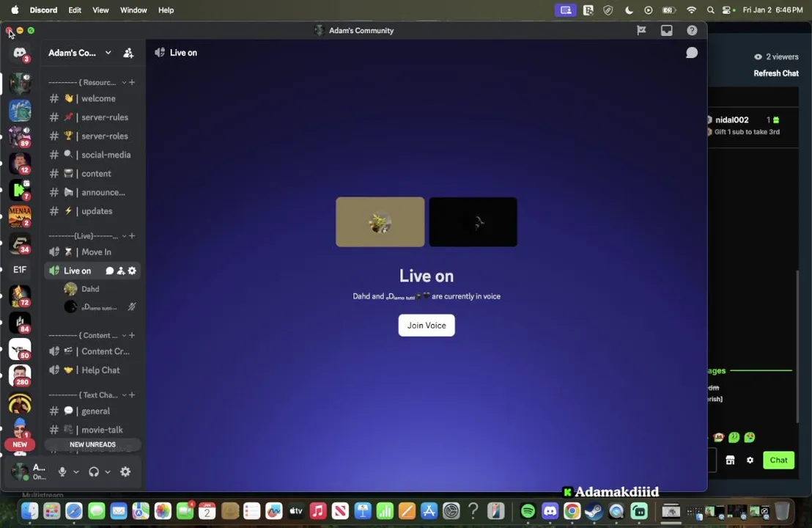Collapse the Content category chevron

[x=124, y=335]
